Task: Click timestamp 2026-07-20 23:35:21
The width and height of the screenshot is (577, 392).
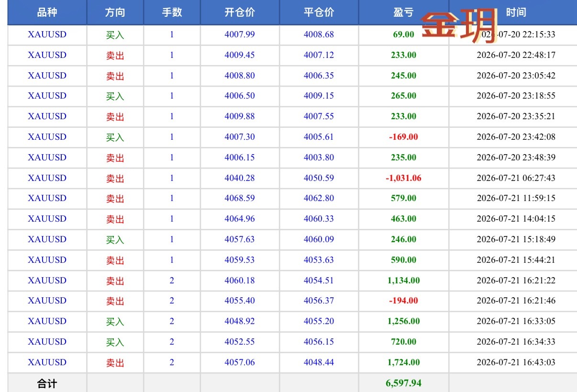Action: (x=516, y=116)
